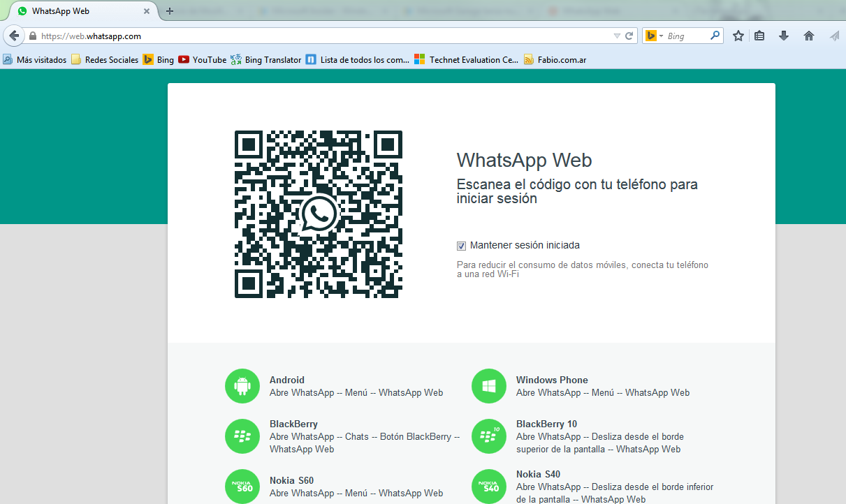The height and width of the screenshot is (504, 846).
Task: Bookmark this page with the star icon
Action: click(x=738, y=36)
